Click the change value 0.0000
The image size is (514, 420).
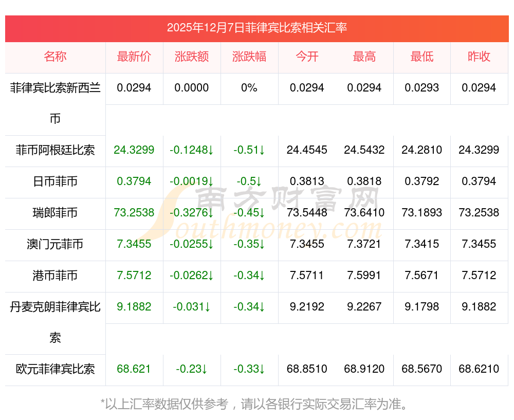[191, 87]
